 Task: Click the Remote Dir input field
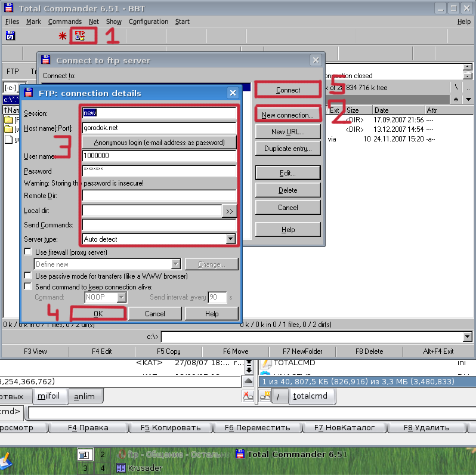pos(159,195)
